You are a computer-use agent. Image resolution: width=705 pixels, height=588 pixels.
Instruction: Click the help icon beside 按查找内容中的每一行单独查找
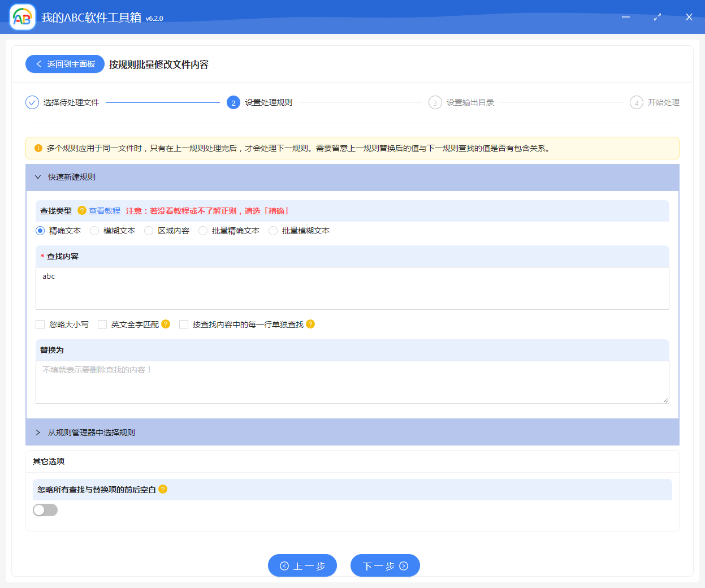coord(310,324)
